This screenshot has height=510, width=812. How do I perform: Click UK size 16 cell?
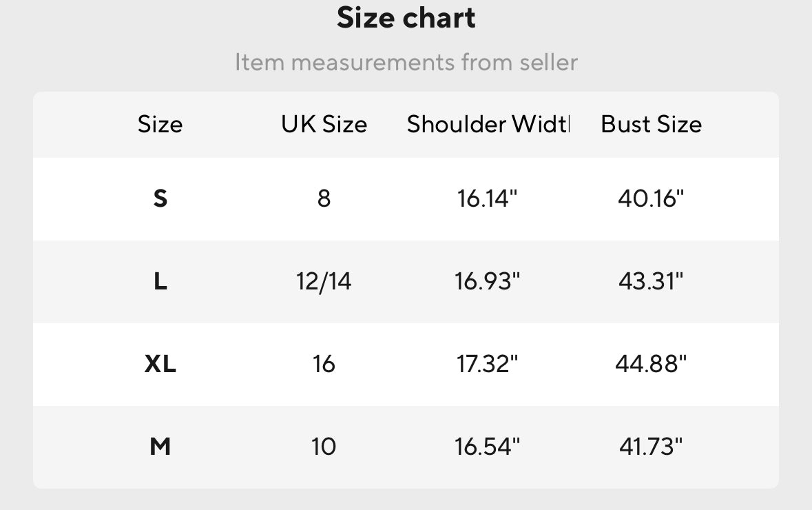point(324,364)
